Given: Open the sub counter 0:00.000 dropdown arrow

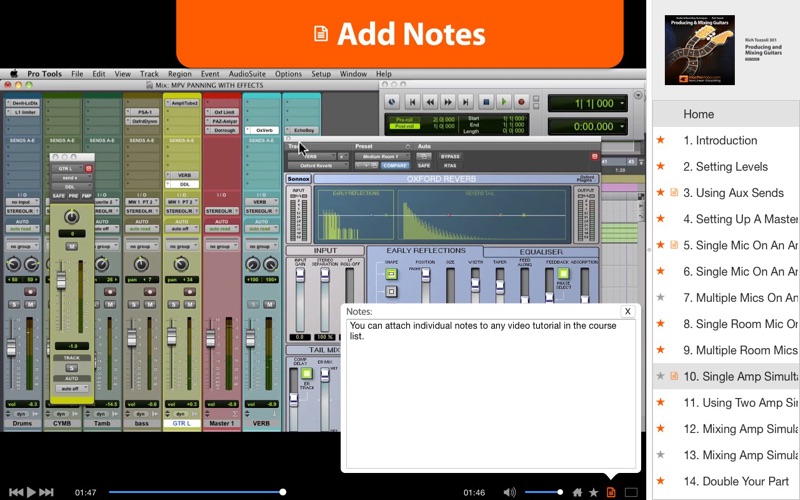Looking at the screenshot, I should (x=622, y=126).
